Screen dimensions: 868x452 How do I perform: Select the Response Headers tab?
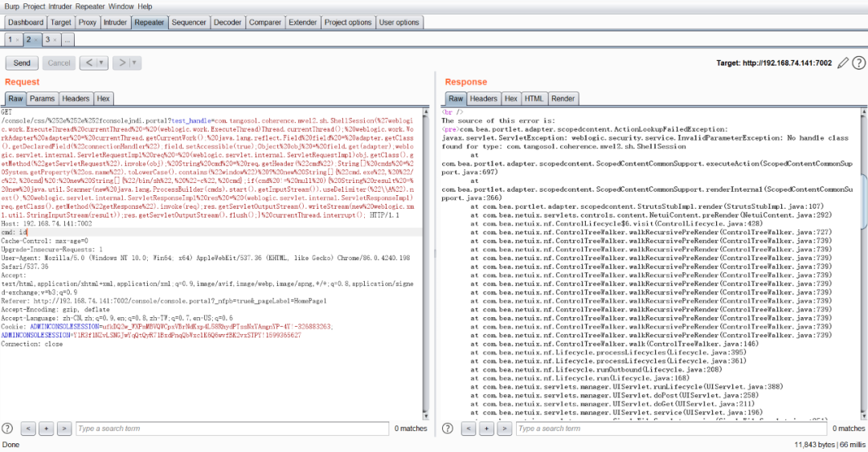[483, 99]
